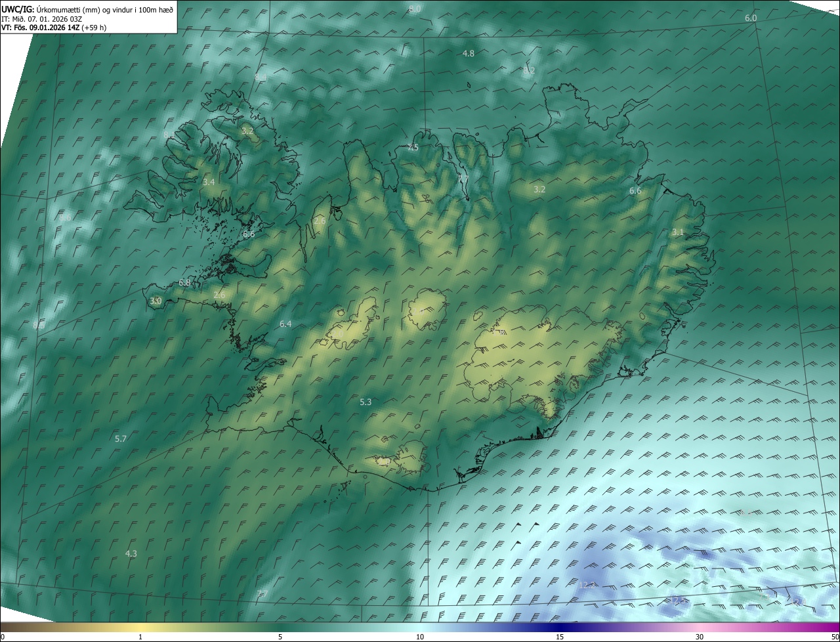
Task: Click the 12.5 value label on the map
Action: pos(679,600)
